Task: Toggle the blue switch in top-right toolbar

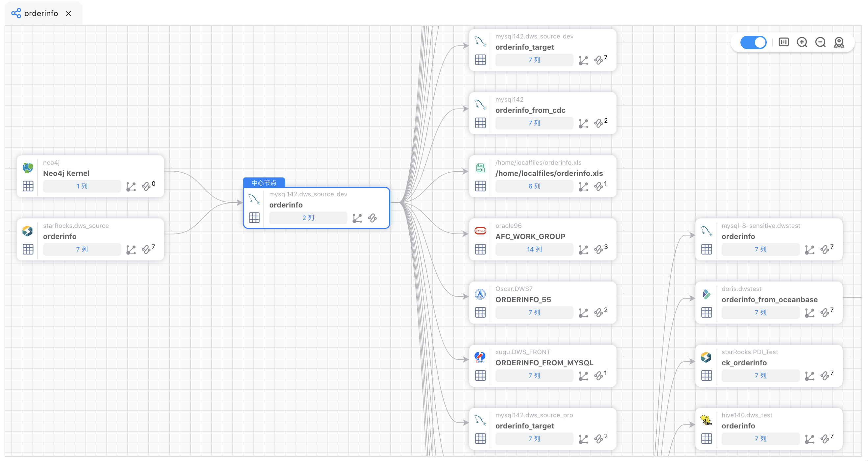Action: click(x=753, y=42)
